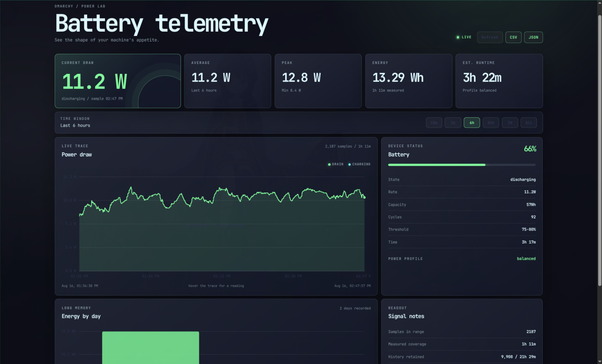The width and height of the screenshot is (602, 364).
Task: Select the 7d time window
Action: (510, 123)
